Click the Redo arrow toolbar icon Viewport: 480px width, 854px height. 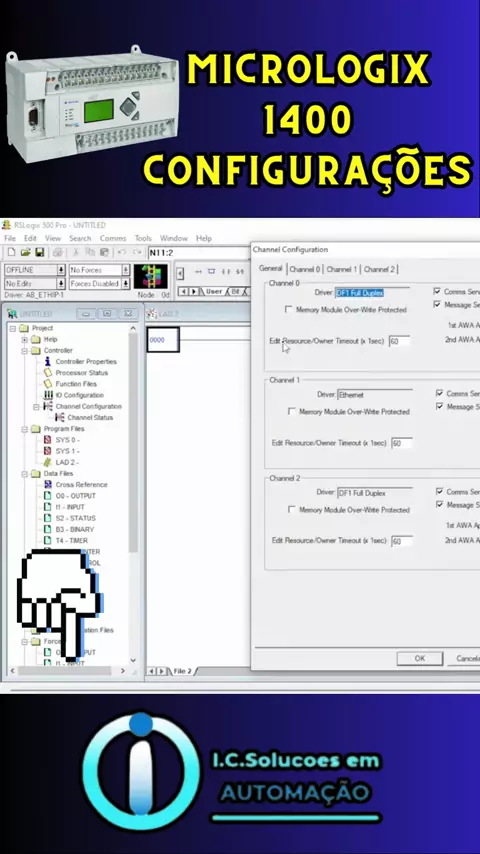tap(137, 252)
